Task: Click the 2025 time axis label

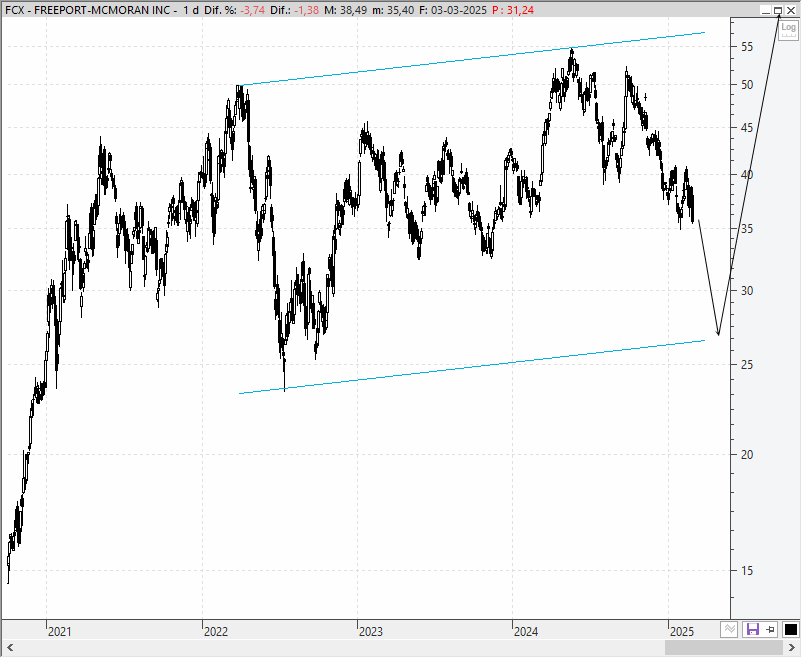Action: click(682, 632)
